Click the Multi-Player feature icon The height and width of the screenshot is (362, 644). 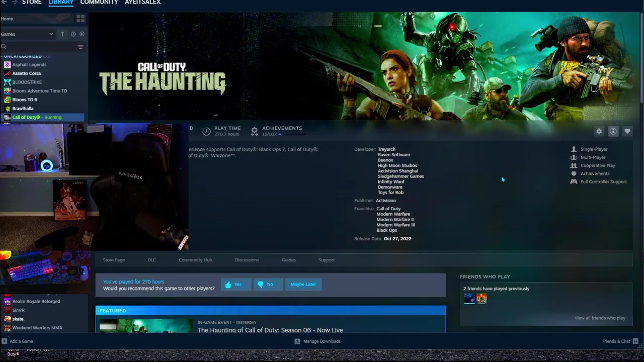[574, 157]
